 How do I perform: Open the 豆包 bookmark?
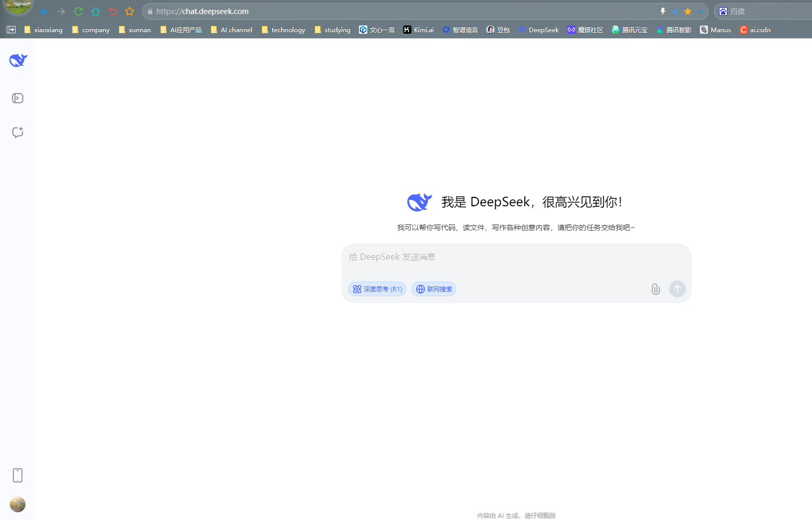498,30
